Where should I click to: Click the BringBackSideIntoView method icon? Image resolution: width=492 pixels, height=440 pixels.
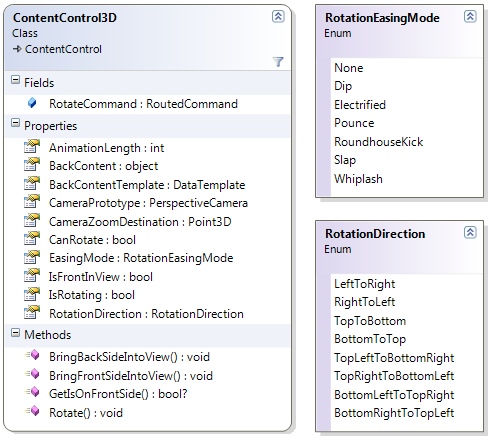tap(32, 355)
